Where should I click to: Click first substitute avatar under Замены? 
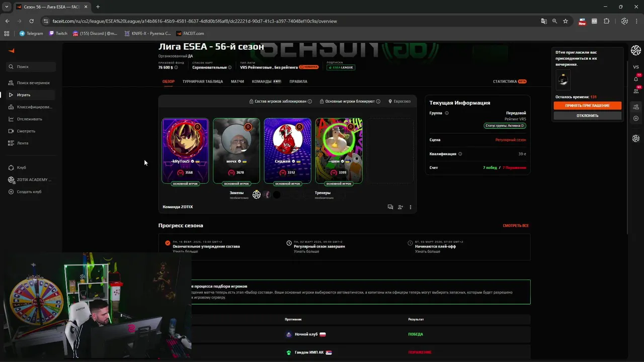point(257,195)
